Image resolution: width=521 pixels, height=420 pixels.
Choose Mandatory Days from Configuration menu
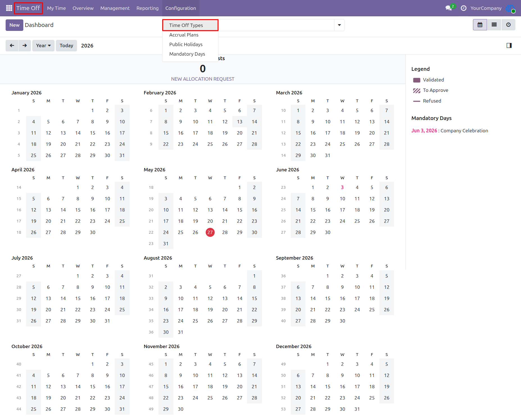tap(190, 54)
